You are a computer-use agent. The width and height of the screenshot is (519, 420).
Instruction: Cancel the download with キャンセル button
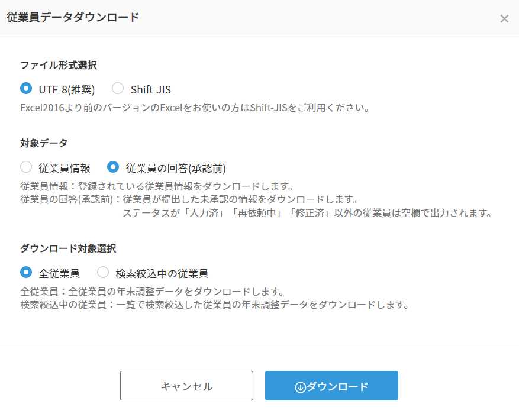186,386
